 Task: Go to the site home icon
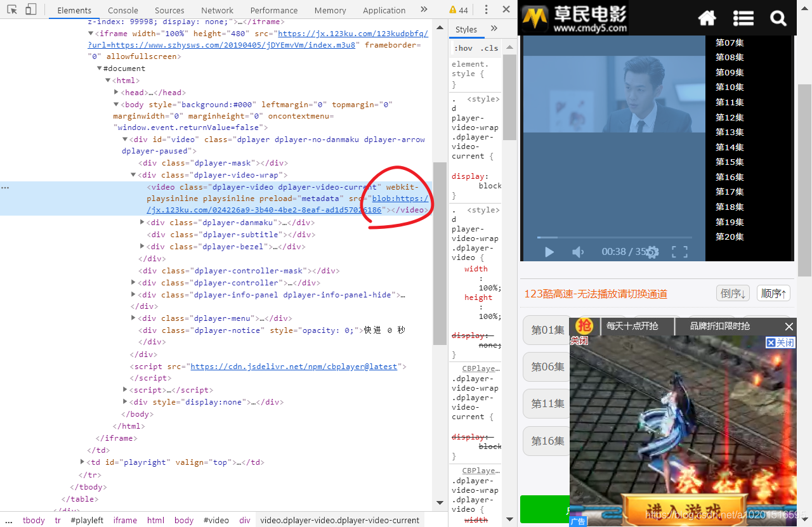(x=707, y=18)
